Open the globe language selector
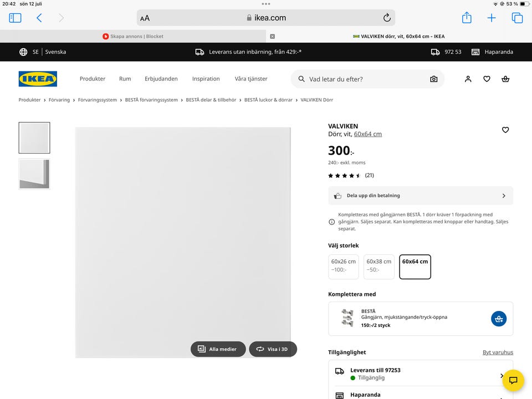532x399 pixels. click(x=23, y=52)
